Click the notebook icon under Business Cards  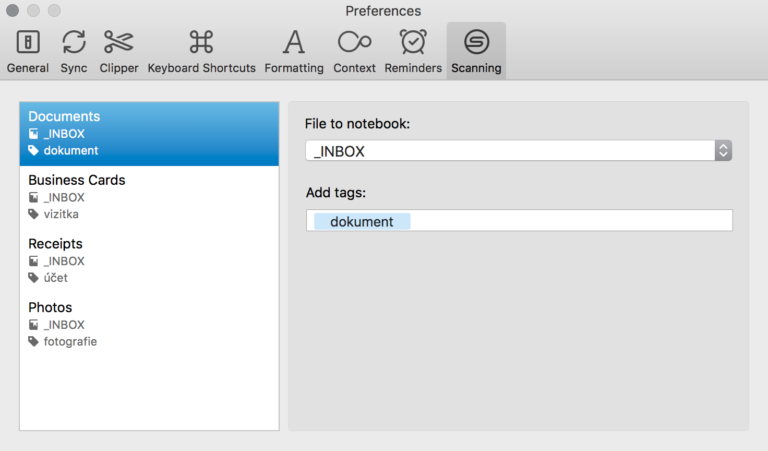34,198
